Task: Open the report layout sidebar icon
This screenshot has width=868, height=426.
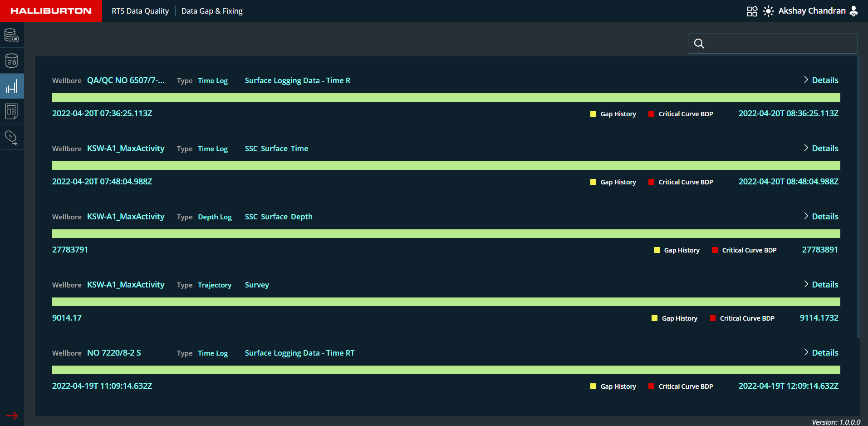Action: tap(11, 112)
